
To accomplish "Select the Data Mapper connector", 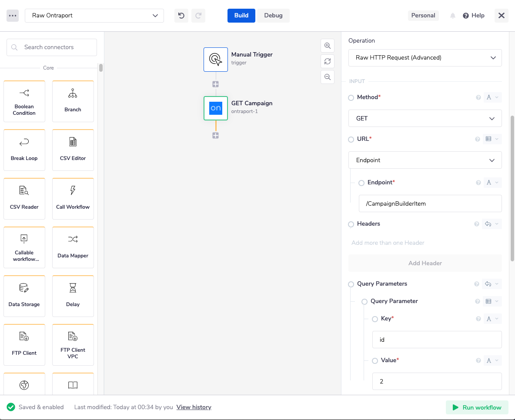I will (73, 247).
